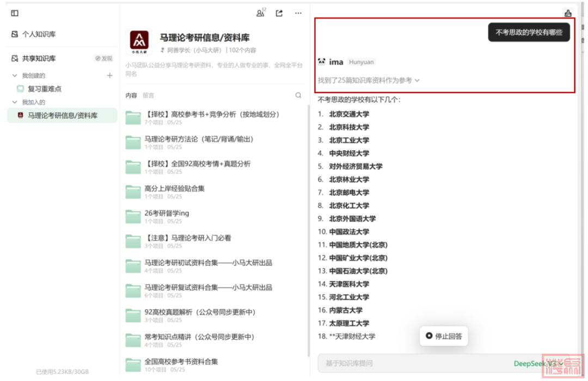This screenshot has height=381, width=588.
Task: Click the 已使用5.23KB/30GB storage status
Action: [x=62, y=372]
